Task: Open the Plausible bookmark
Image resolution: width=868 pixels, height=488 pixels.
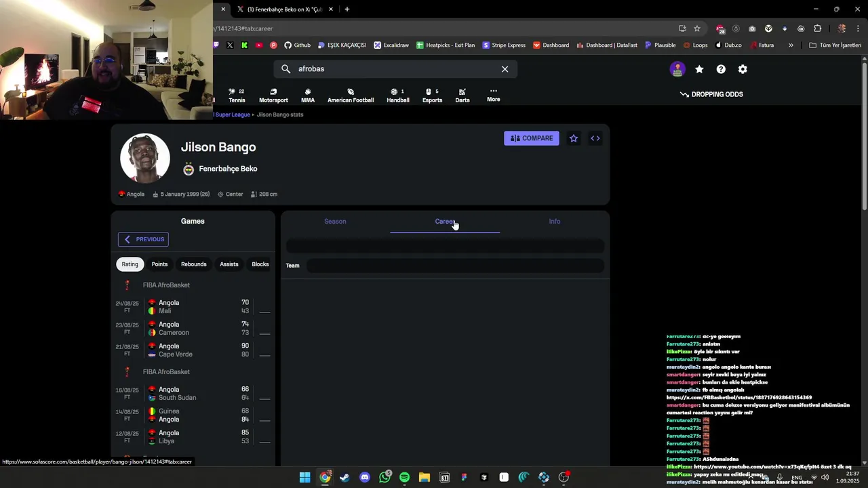Action: (660, 45)
